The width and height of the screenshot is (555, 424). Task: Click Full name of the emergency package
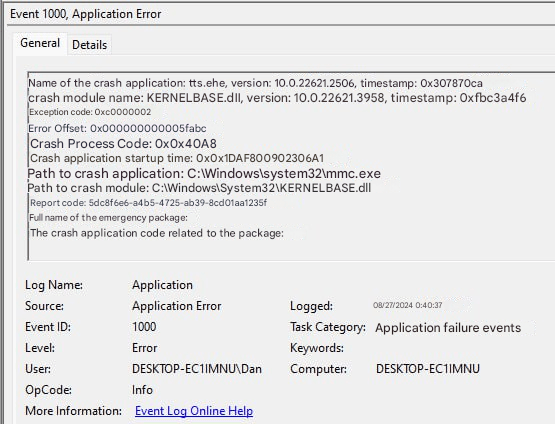click(108, 217)
